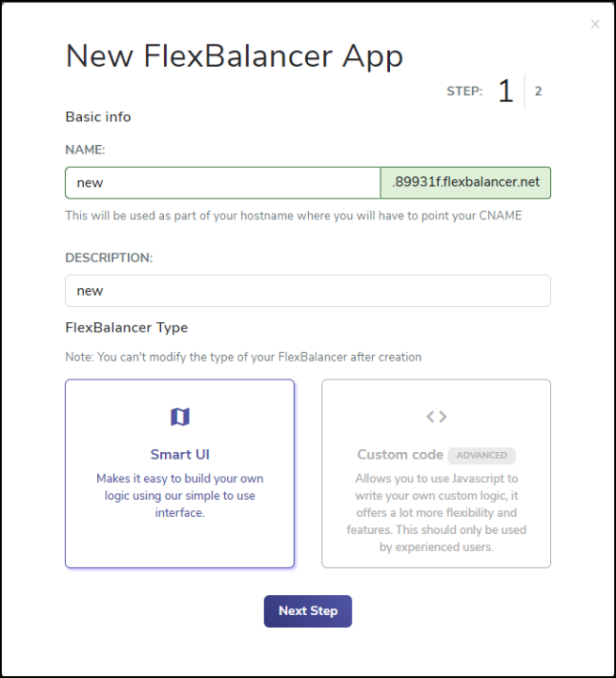This screenshot has height=678, width=616.
Task: Click the FlexBalancer Type heading
Action: pos(127,328)
